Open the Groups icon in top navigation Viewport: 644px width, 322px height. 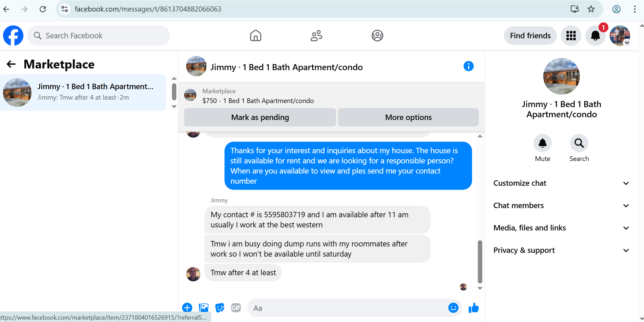pos(377,36)
